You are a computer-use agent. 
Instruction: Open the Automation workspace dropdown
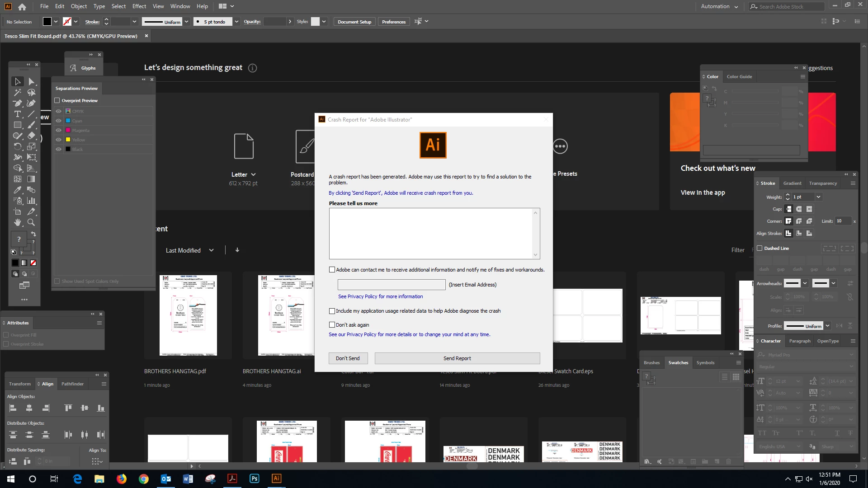tap(719, 6)
